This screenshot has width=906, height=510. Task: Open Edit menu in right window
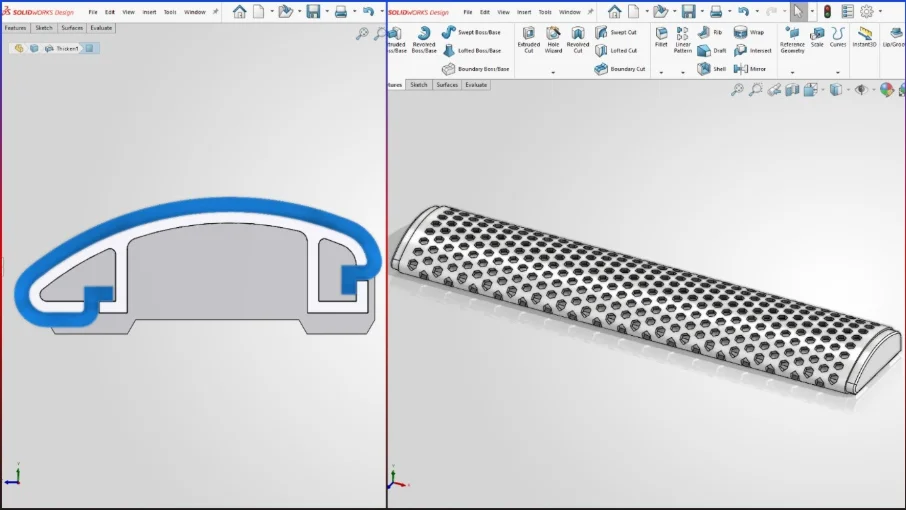[x=485, y=12]
